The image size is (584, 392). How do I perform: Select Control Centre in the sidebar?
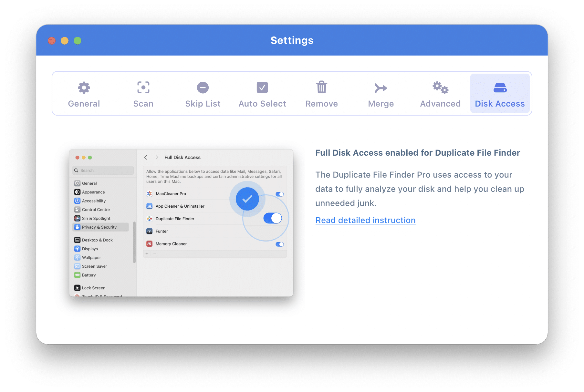point(101,210)
